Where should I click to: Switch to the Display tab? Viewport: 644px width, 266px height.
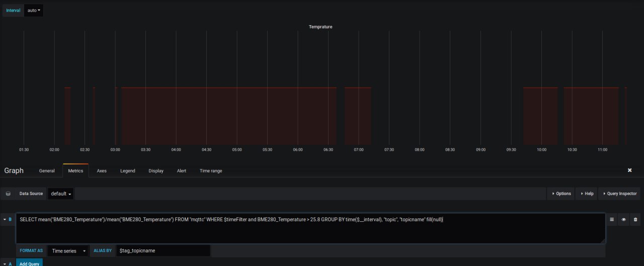pyautogui.click(x=156, y=171)
